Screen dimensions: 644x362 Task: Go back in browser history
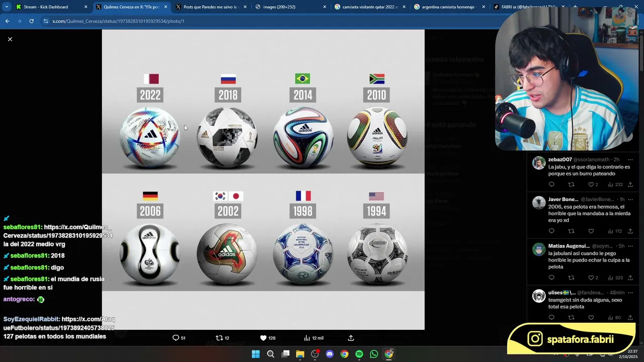(7, 21)
